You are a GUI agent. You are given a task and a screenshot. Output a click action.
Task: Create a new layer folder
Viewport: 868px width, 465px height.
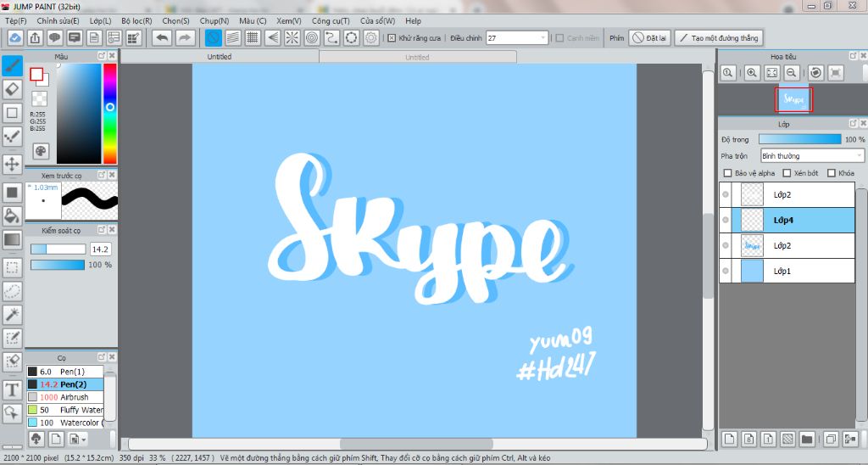click(807, 439)
